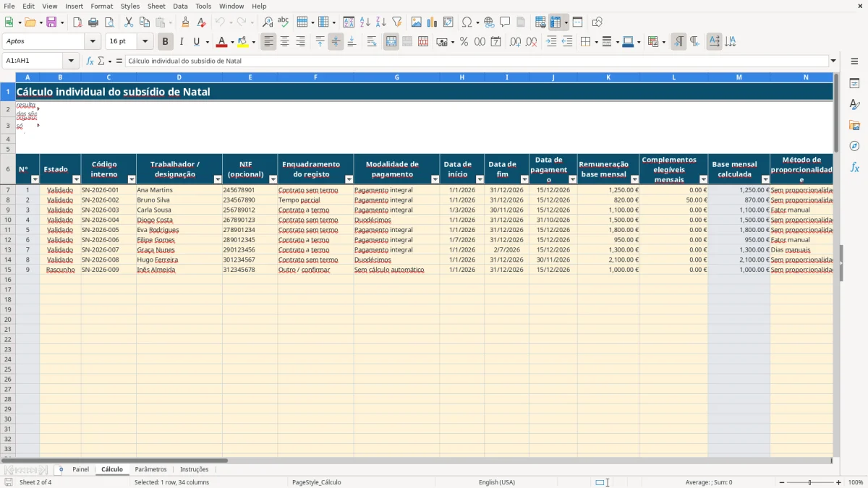
Task: Click the 100% zoom level
Action: click(856, 482)
